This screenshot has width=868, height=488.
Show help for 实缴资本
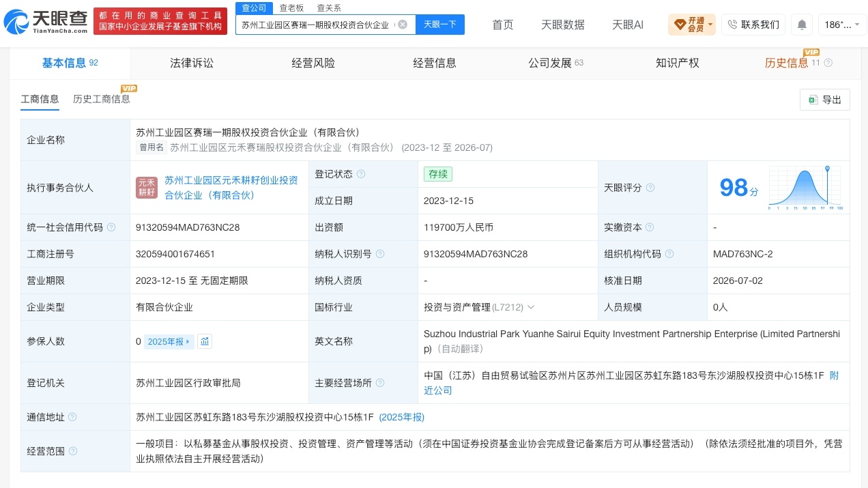point(650,227)
